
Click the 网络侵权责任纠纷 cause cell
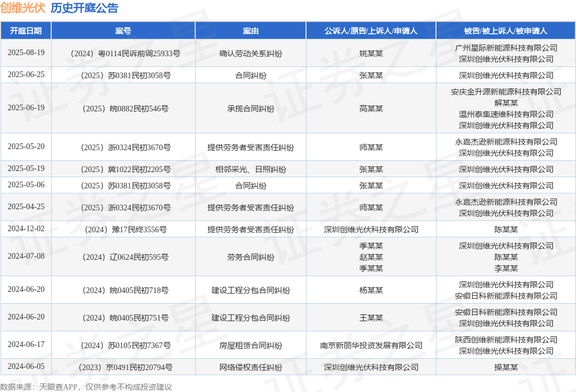pyautogui.click(x=250, y=367)
